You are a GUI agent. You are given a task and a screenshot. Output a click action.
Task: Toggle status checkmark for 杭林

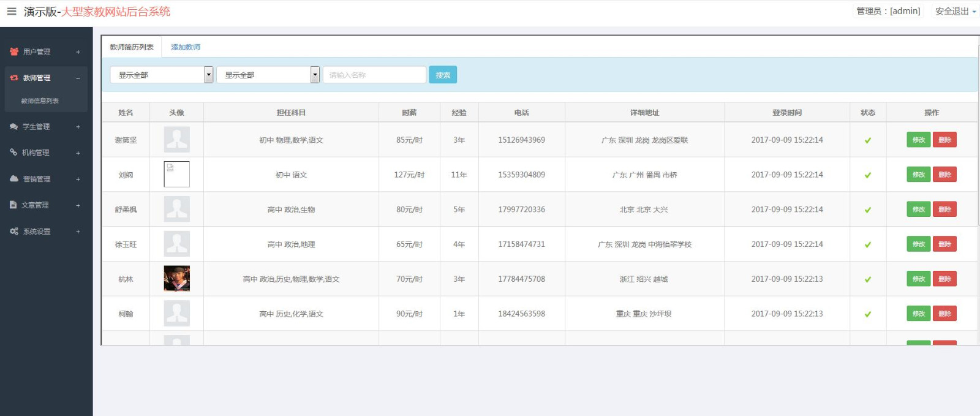(x=867, y=279)
